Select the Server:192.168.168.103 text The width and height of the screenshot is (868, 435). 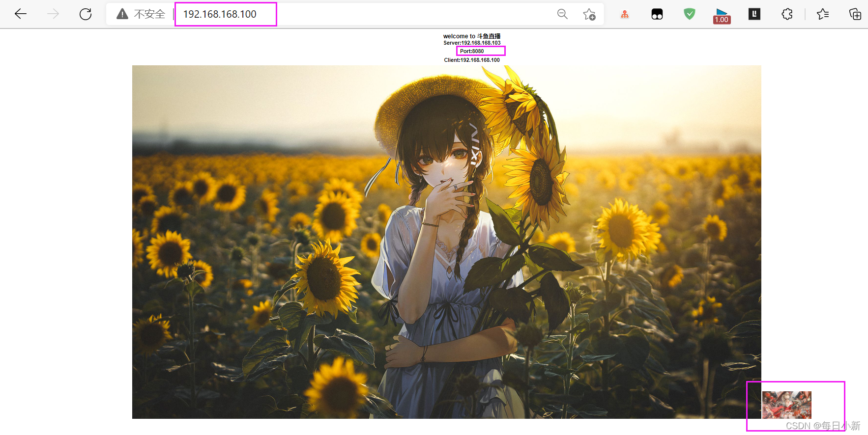pos(472,43)
